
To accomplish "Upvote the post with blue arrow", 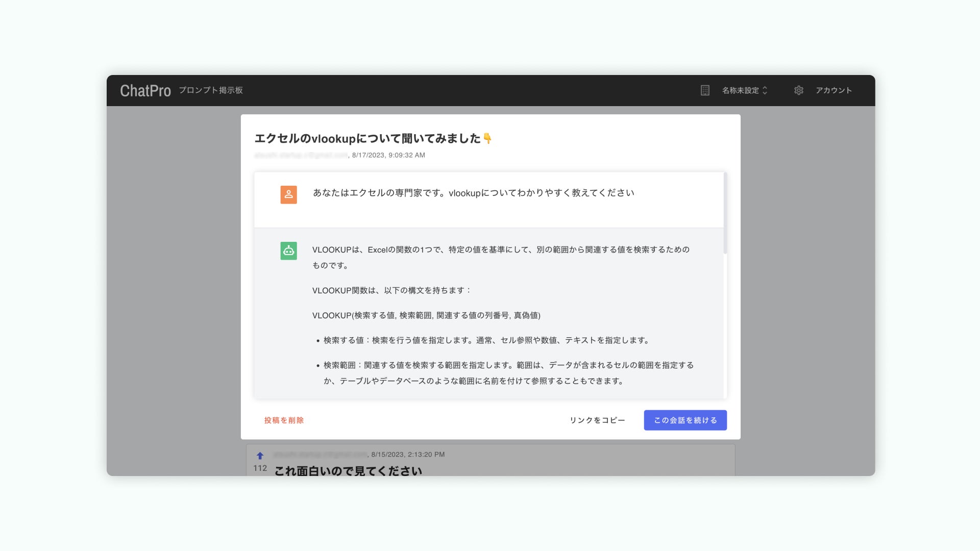I will point(260,456).
